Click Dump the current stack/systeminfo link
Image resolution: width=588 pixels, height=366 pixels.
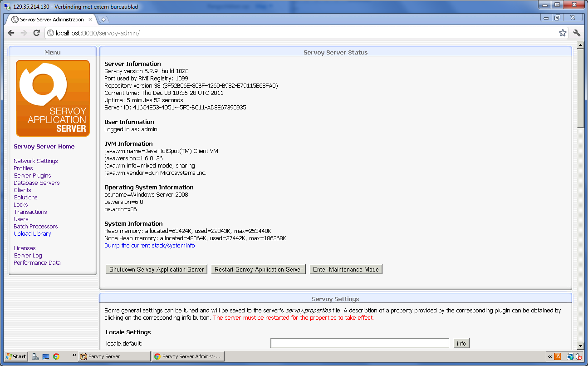coord(150,245)
